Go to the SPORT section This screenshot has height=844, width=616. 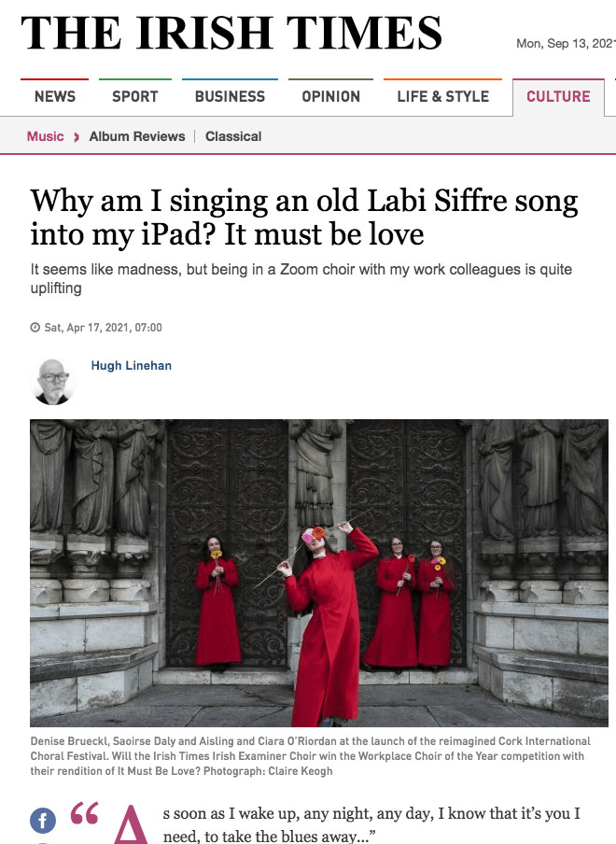(x=135, y=96)
